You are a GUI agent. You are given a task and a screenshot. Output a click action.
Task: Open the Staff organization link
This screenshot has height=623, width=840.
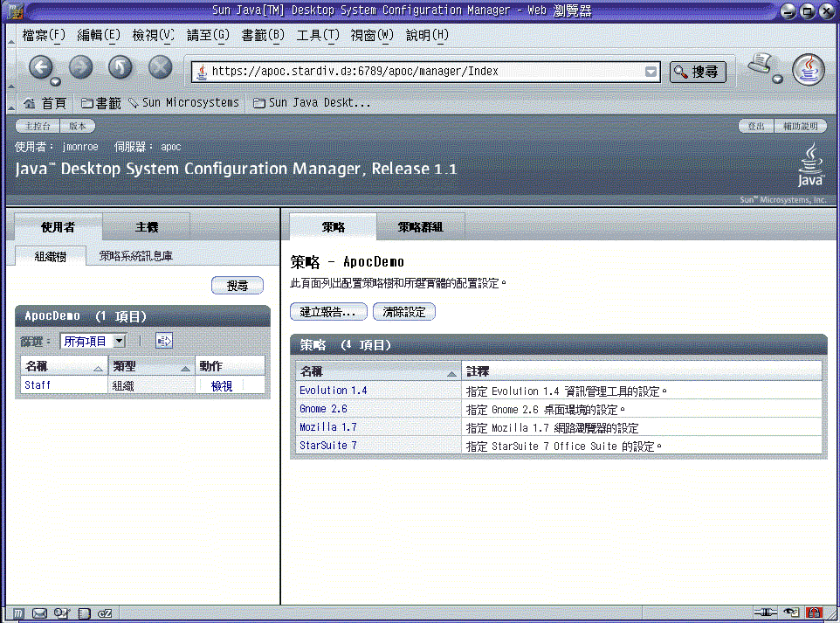(38, 385)
